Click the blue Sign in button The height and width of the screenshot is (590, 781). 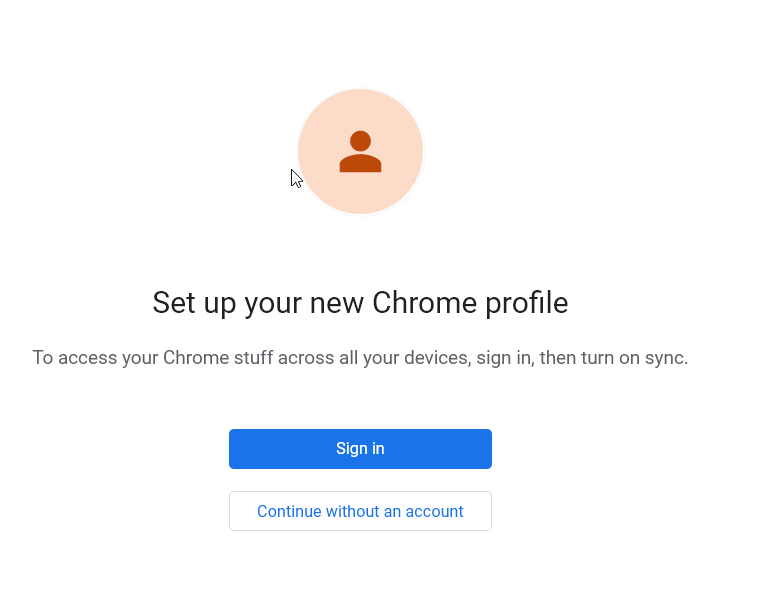click(x=360, y=449)
